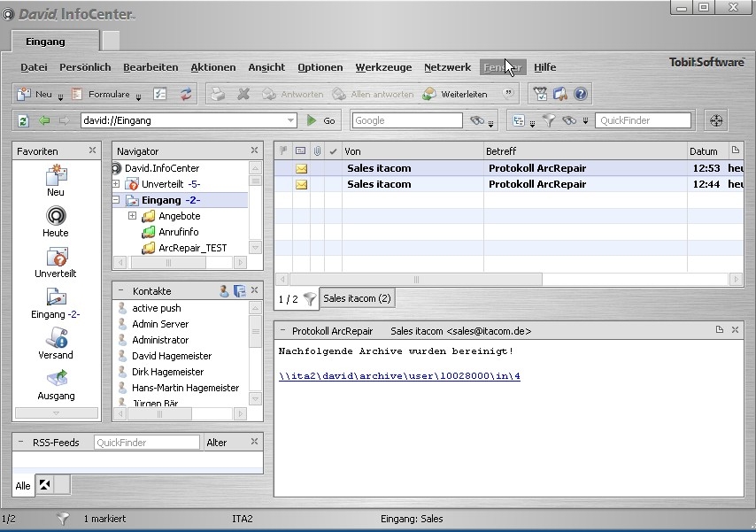Open the address bar dropdown arrow
The width and height of the screenshot is (756, 532).
(290, 120)
